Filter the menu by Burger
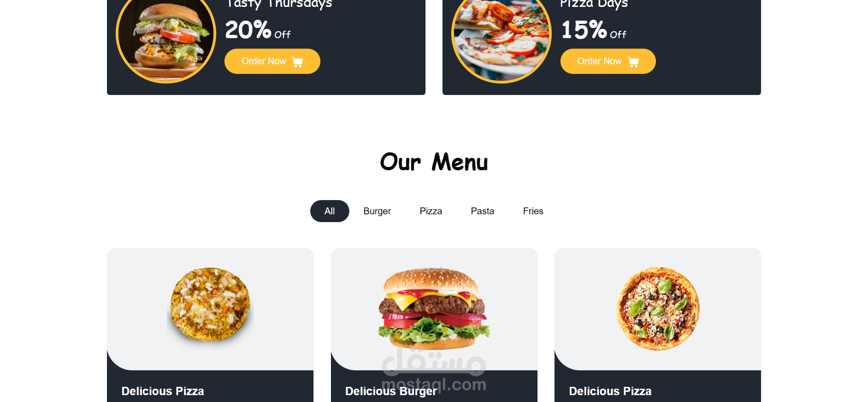This screenshot has height=402, width=868. [x=377, y=211]
